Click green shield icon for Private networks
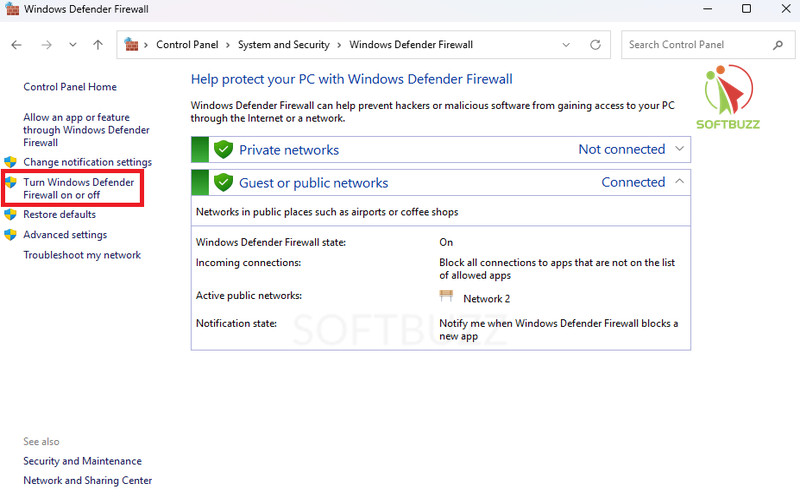The height and width of the screenshot is (500, 800). pyautogui.click(x=223, y=149)
